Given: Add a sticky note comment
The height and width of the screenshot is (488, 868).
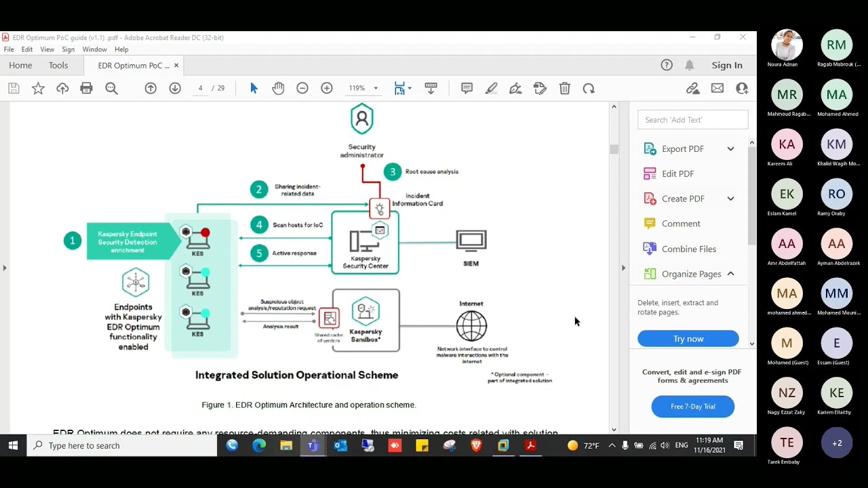Looking at the screenshot, I should tap(467, 88).
